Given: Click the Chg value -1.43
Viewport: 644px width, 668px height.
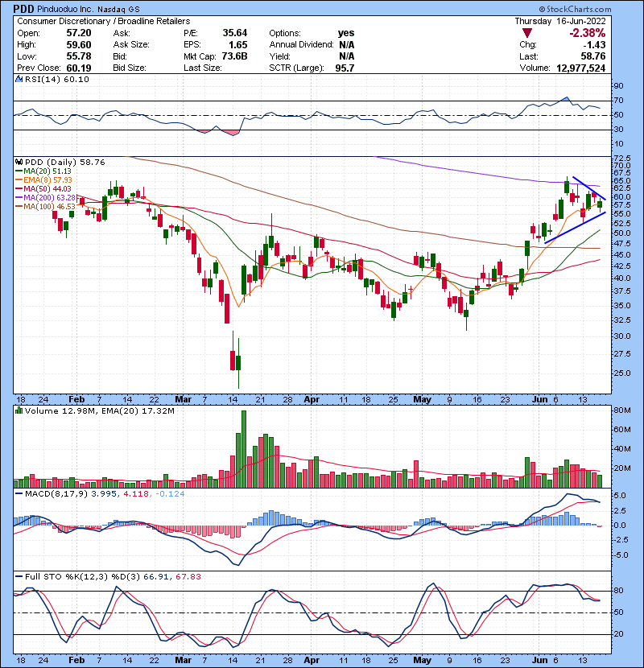Looking at the screenshot, I should tap(594, 45).
